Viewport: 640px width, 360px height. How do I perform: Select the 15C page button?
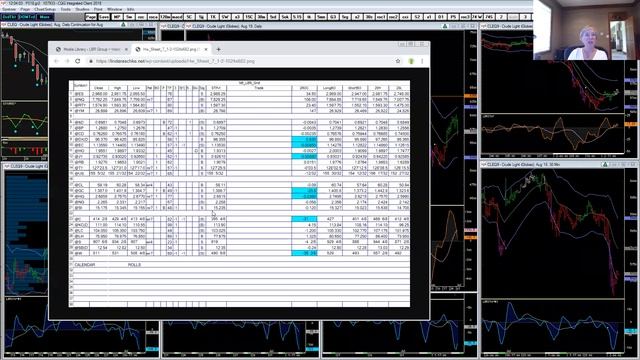click(249, 17)
